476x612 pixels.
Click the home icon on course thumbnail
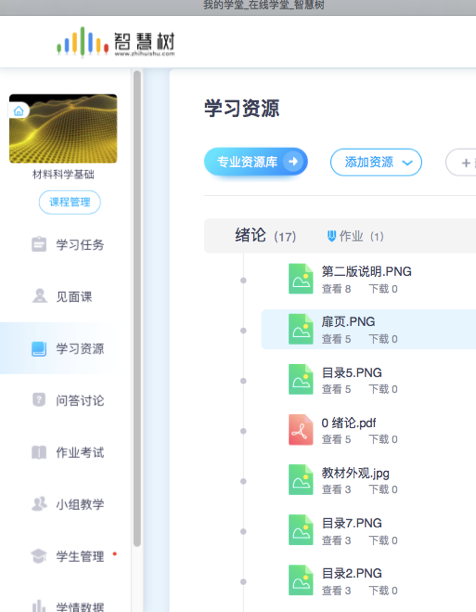tap(18, 111)
